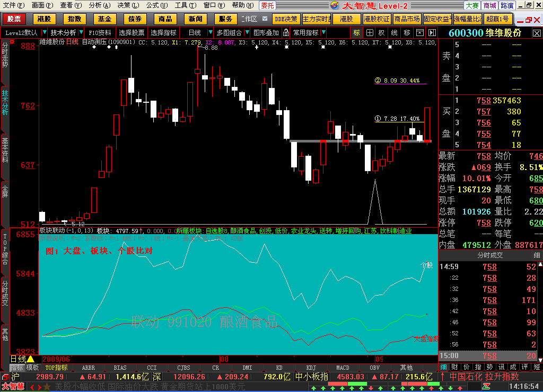Image resolution: width=543 pixels, height=392 pixels.
Task: Click the 大智慧 logo in bottom bar
Action: pyautogui.click(x=13, y=387)
